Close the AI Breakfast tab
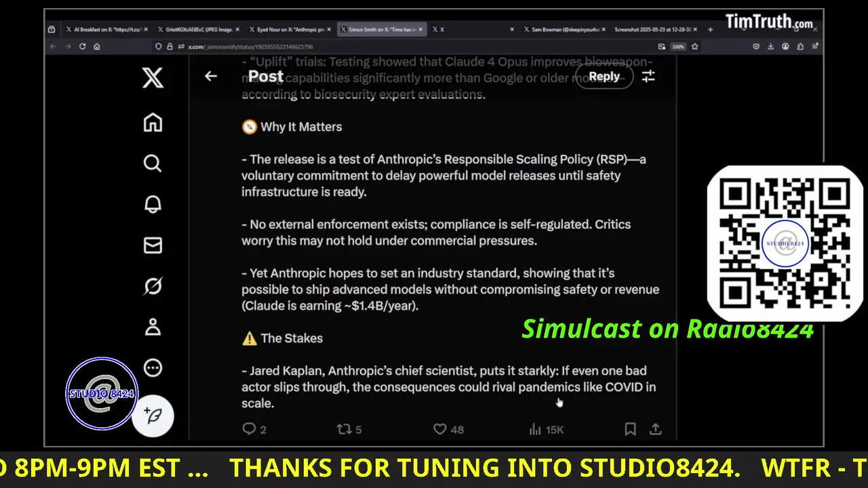 point(145,29)
